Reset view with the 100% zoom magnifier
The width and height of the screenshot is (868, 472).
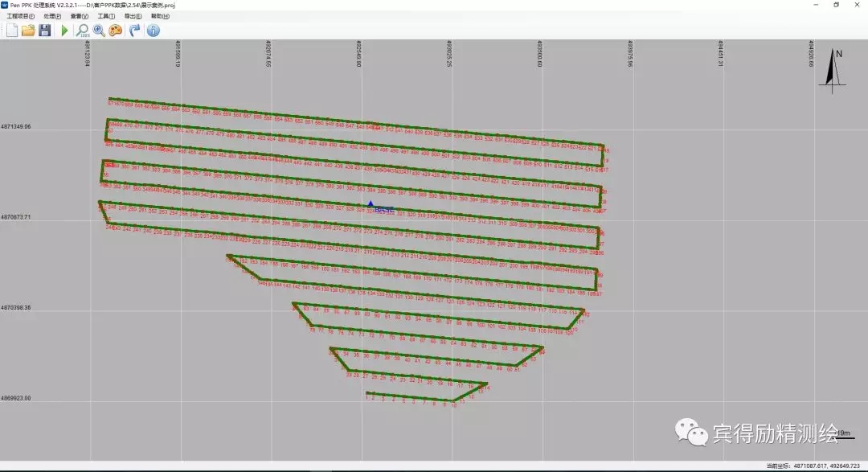pyautogui.click(x=82, y=31)
